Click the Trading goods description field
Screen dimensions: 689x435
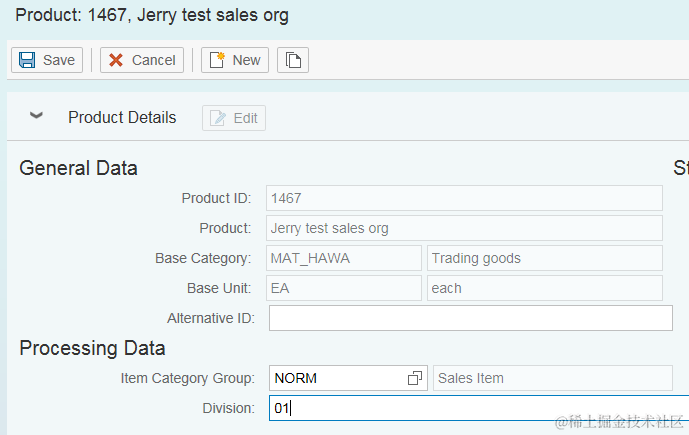545,258
